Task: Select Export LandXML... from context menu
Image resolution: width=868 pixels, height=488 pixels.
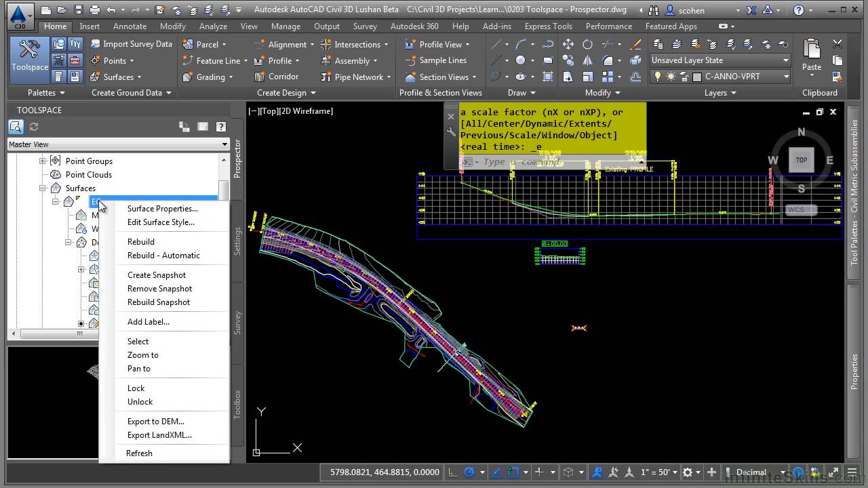Action: pyautogui.click(x=159, y=435)
